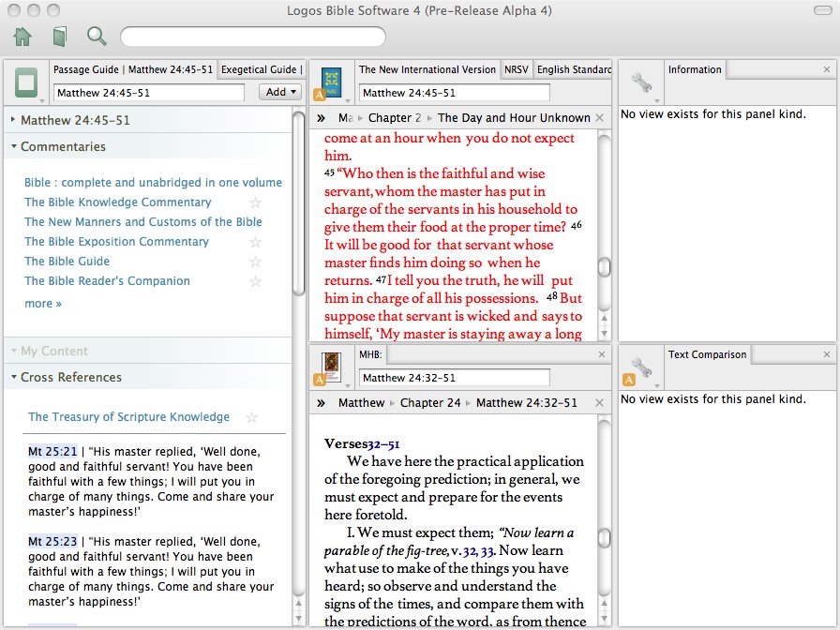
Task: Click the MHB commentary cover icon
Action: tap(332, 367)
